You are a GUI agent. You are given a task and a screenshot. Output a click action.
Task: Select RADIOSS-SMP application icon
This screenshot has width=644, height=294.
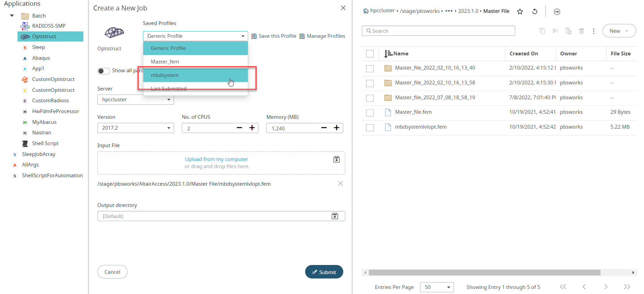[25, 26]
